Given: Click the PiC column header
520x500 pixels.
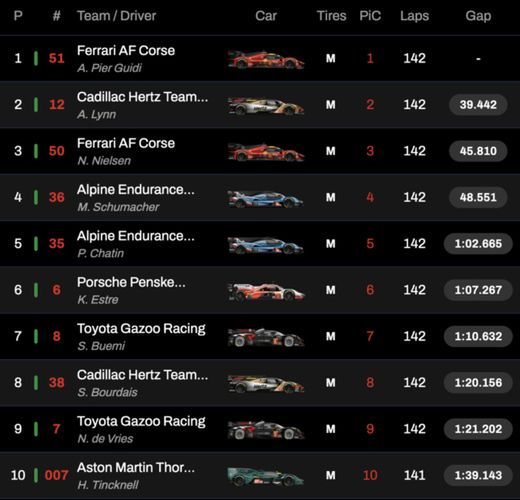Looking at the screenshot, I should point(370,16).
